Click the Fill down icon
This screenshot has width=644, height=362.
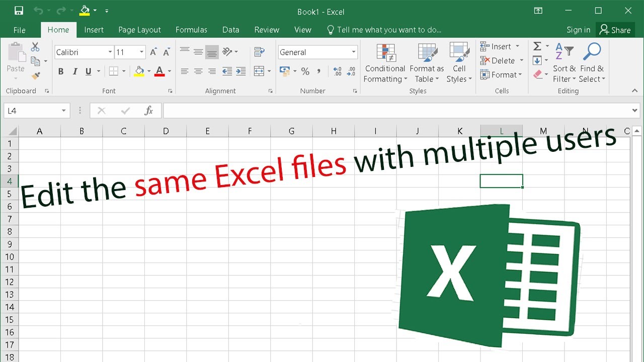[537, 60]
